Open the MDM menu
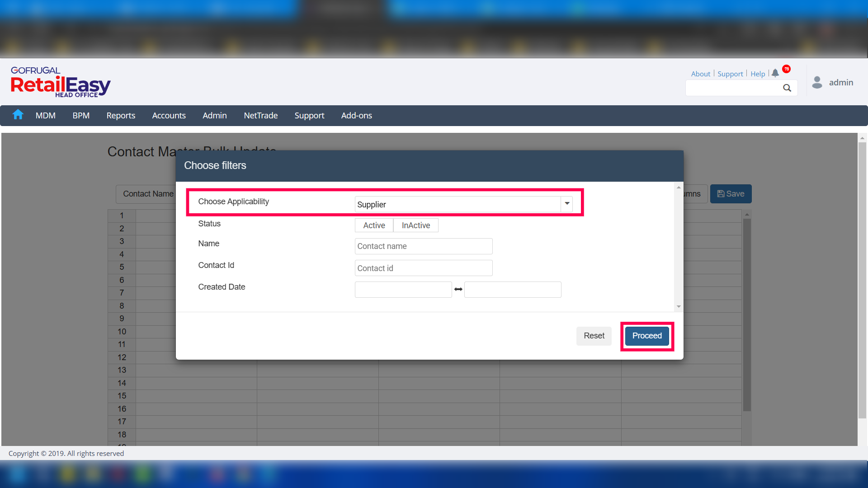This screenshot has width=868, height=488. (46, 115)
